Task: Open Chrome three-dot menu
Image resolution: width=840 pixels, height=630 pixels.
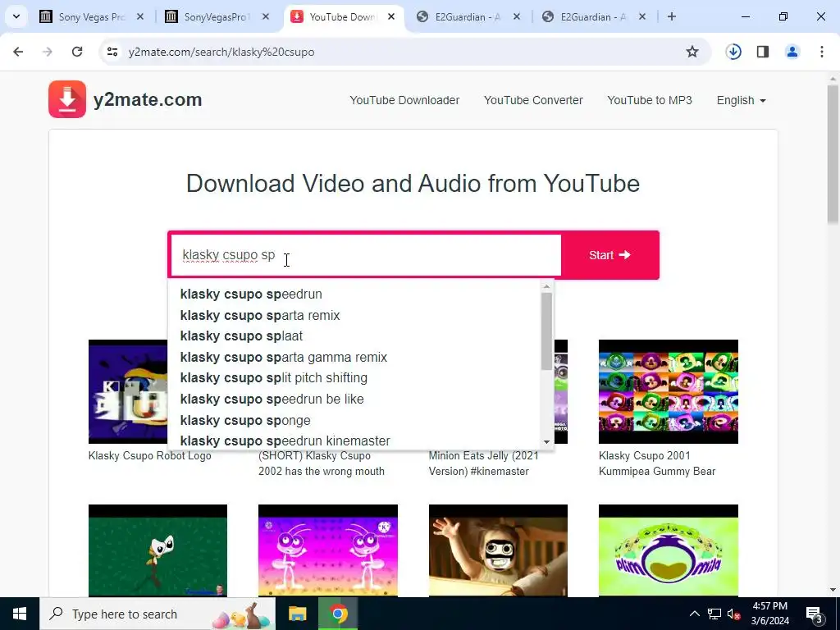Action: (822, 52)
